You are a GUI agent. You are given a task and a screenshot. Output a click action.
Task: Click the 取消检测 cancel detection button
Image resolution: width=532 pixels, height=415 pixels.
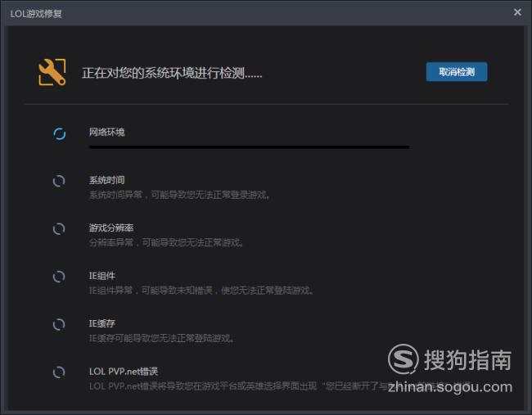457,71
